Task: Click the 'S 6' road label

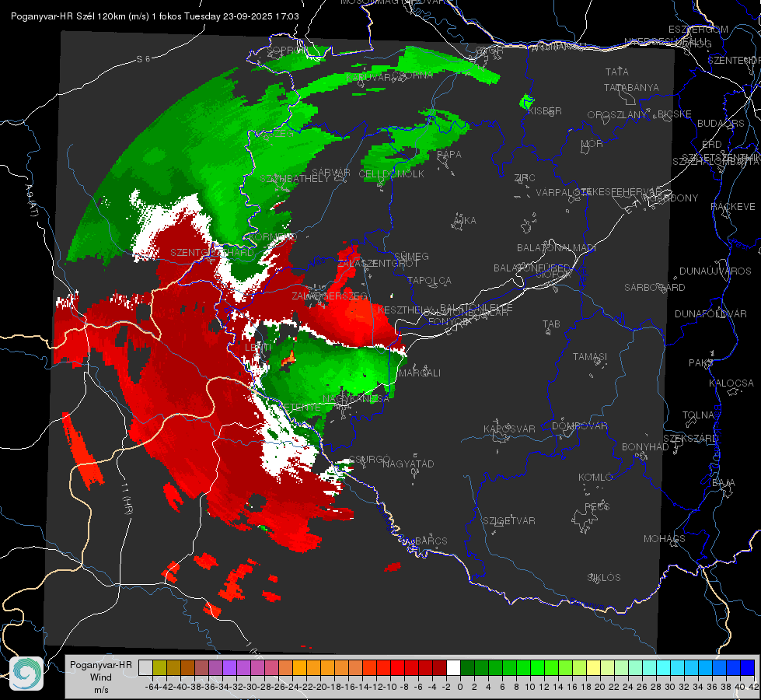Action: pyautogui.click(x=143, y=59)
